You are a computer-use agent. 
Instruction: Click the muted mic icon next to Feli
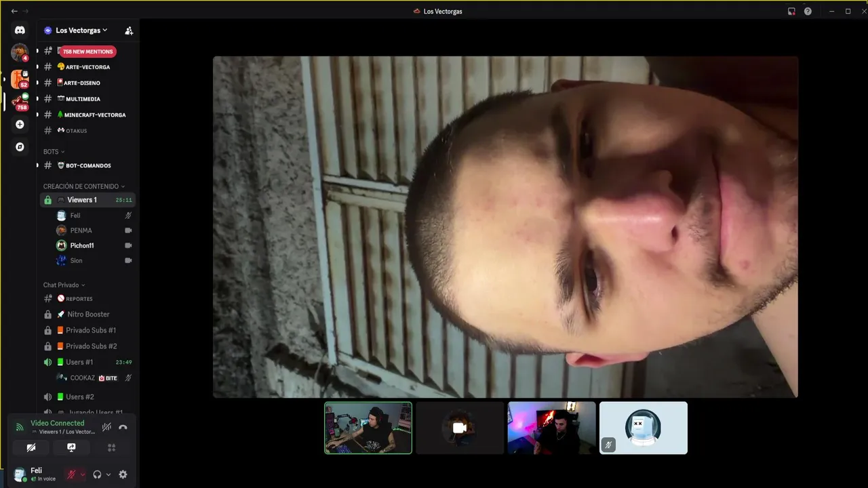tap(128, 216)
